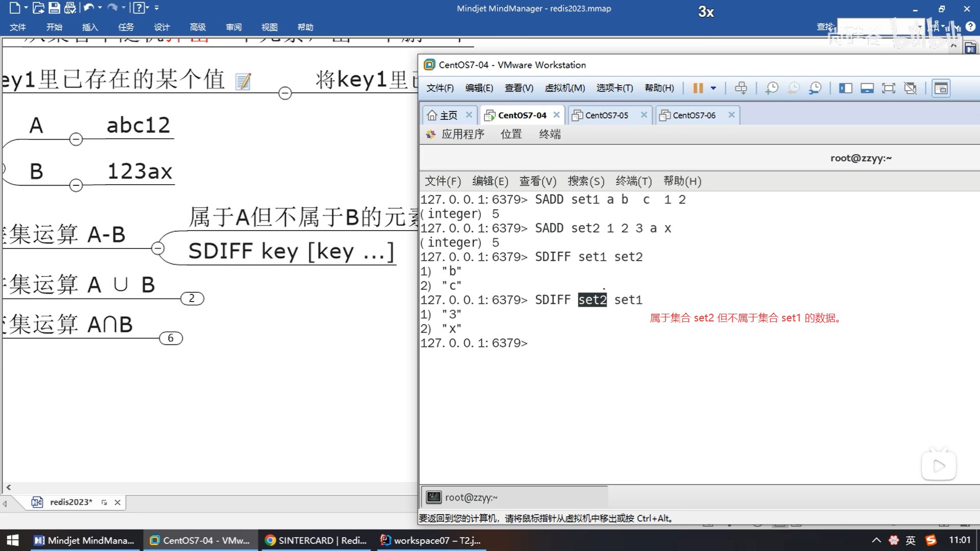This screenshot has height=551, width=980.
Task: Click the Send Ctrl+Alt+Del icon
Action: click(x=741, y=88)
